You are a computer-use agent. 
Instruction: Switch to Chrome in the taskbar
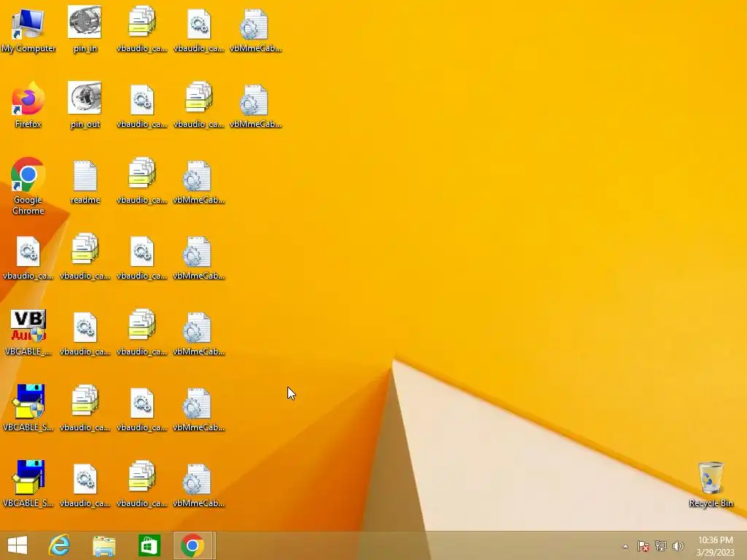point(193,545)
